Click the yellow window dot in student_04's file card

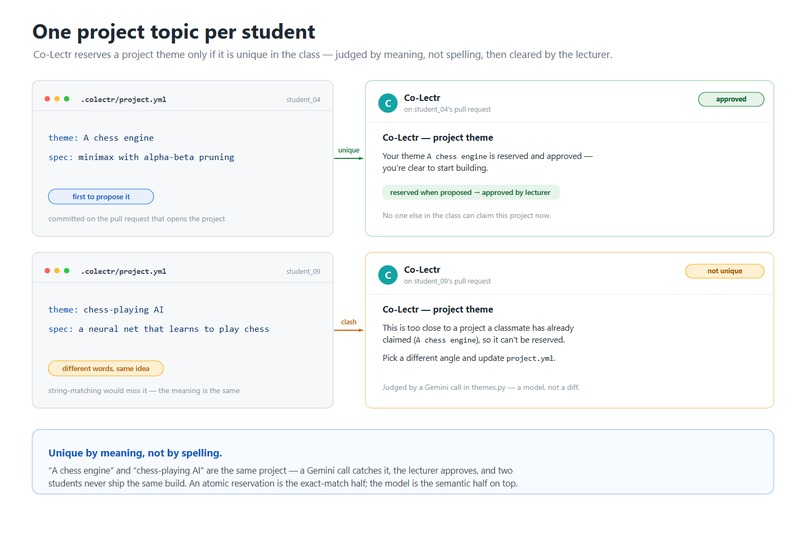tap(57, 99)
